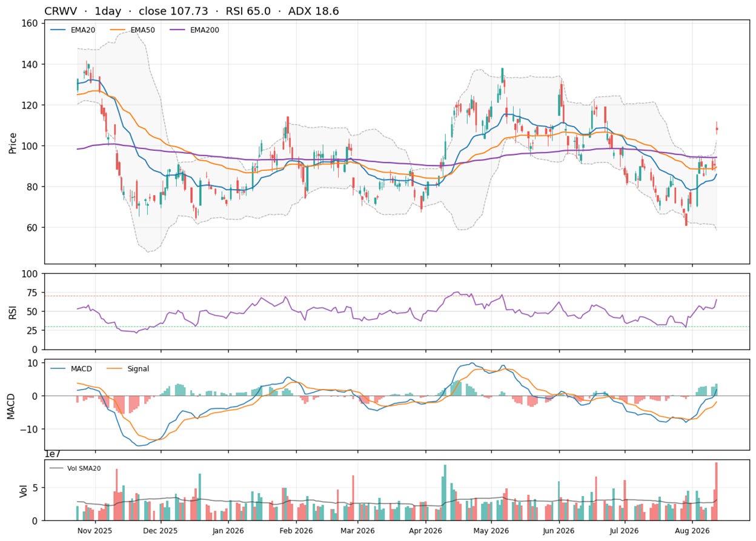The width and height of the screenshot is (756, 541).
Task: Click the 160 price tick label
Action: pyautogui.click(x=30, y=24)
